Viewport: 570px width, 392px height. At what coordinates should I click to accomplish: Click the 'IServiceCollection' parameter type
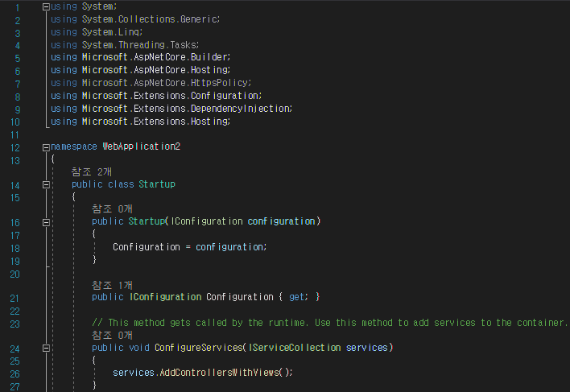point(295,348)
